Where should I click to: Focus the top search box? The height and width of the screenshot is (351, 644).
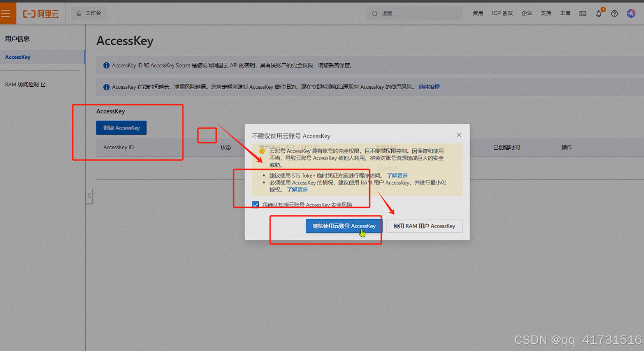pyautogui.click(x=415, y=14)
